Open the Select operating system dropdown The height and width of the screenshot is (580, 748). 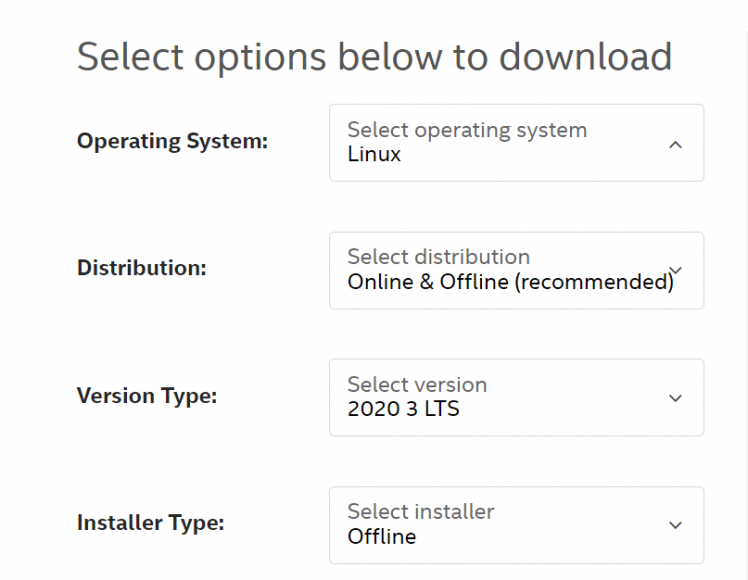click(516, 143)
